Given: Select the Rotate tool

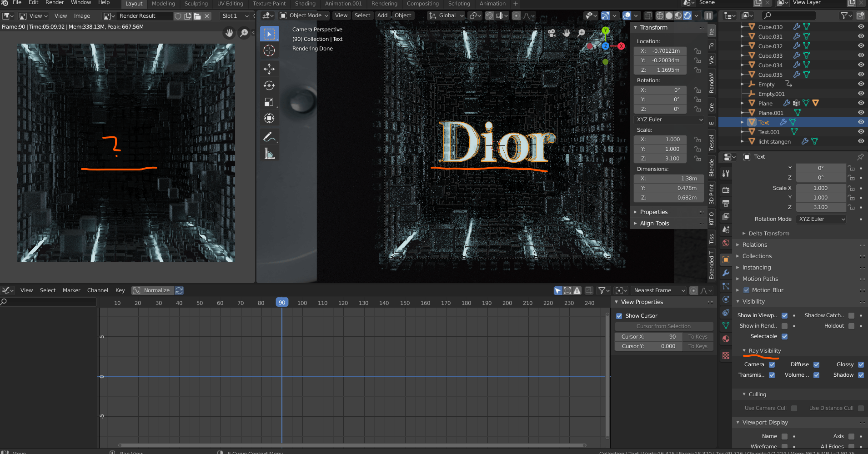Looking at the screenshot, I should coord(270,85).
